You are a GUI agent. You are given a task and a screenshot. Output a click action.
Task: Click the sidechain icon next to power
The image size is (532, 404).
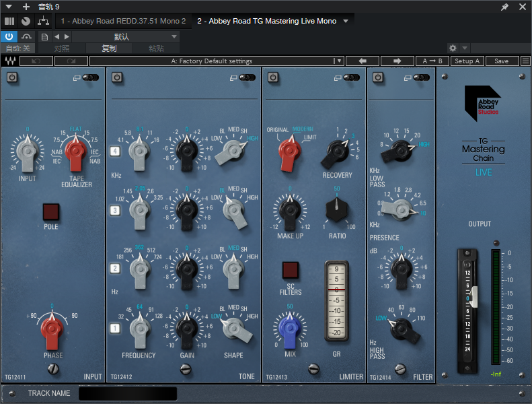coord(26,36)
